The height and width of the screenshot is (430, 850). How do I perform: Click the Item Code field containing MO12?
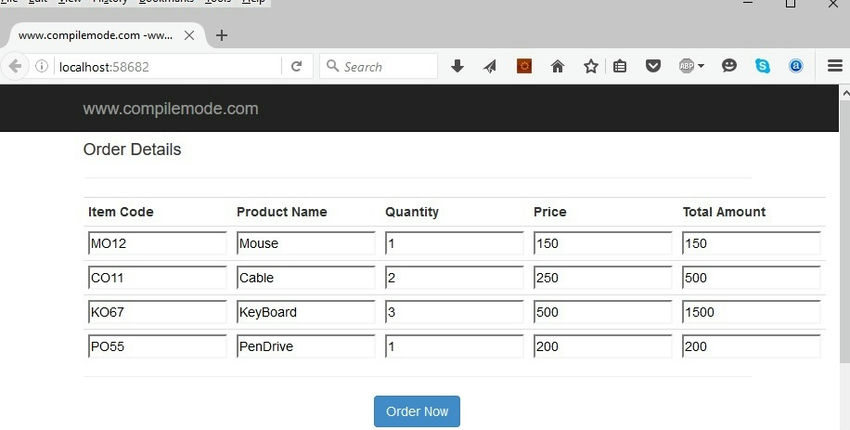coord(157,244)
